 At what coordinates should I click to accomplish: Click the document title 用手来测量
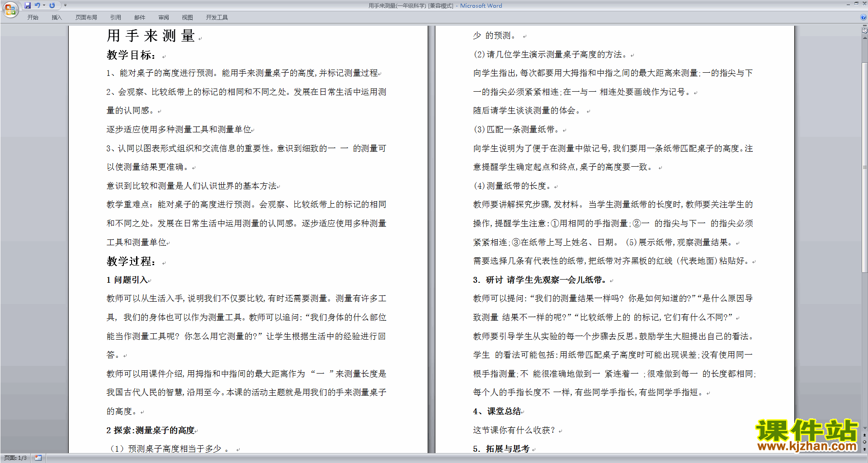[x=151, y=36]
